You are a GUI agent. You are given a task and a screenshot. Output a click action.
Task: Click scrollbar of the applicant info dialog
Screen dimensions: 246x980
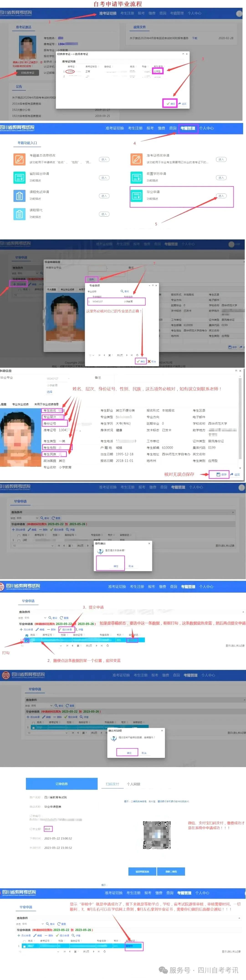(240, 419)
